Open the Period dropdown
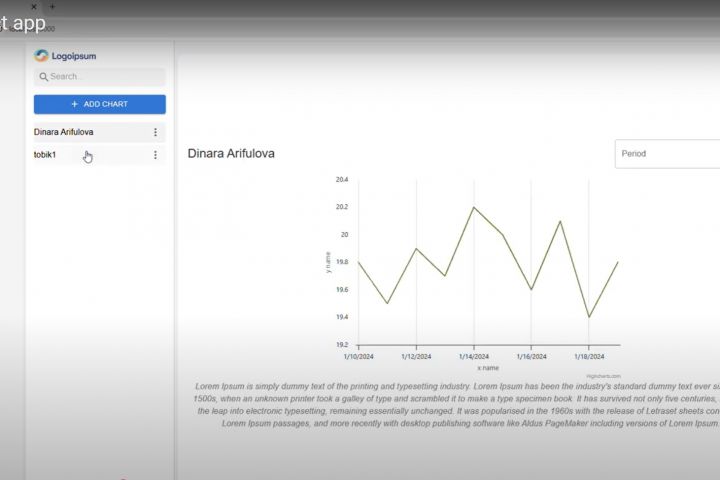 [667, 154]
